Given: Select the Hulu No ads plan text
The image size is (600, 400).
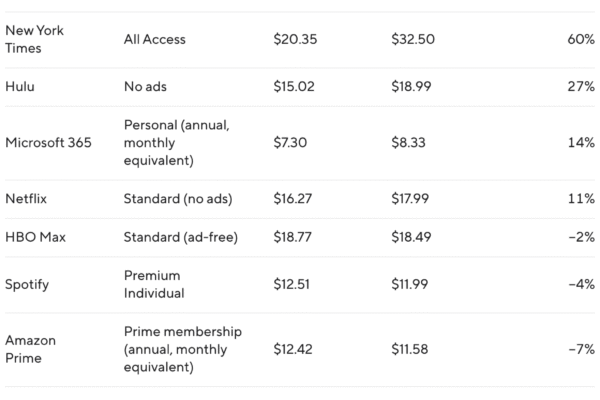Looking at the screenshot, I should 145,86.
